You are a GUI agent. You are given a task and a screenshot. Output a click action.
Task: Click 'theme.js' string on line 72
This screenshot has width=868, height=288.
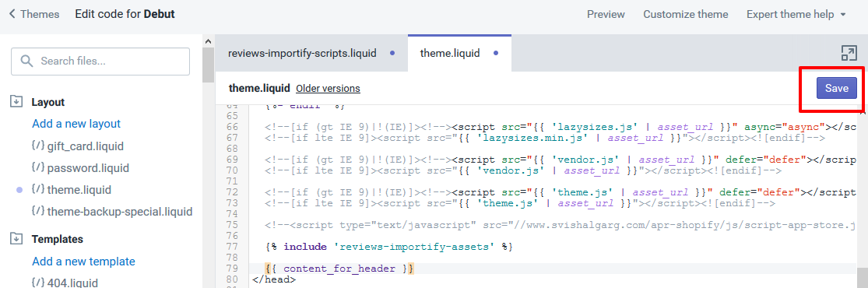(x=583, y=193)
